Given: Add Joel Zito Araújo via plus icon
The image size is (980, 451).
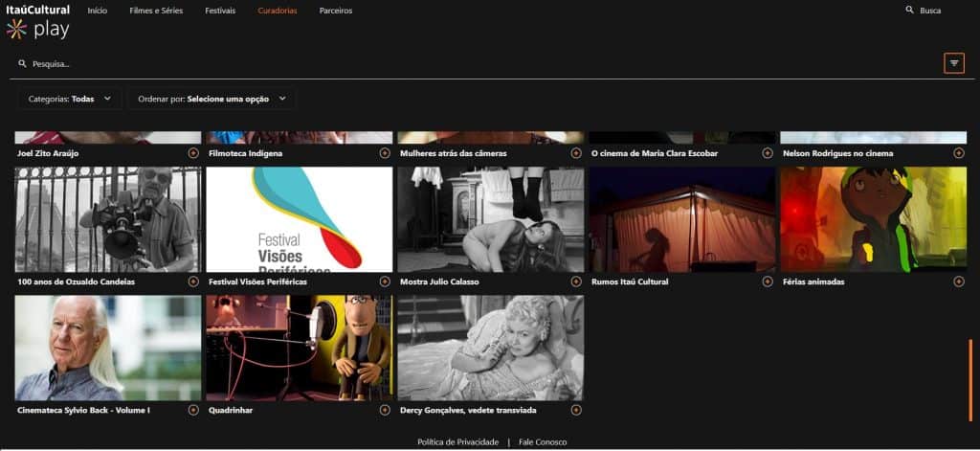Looking at the screenshot, I should click(x=193, y=153).
